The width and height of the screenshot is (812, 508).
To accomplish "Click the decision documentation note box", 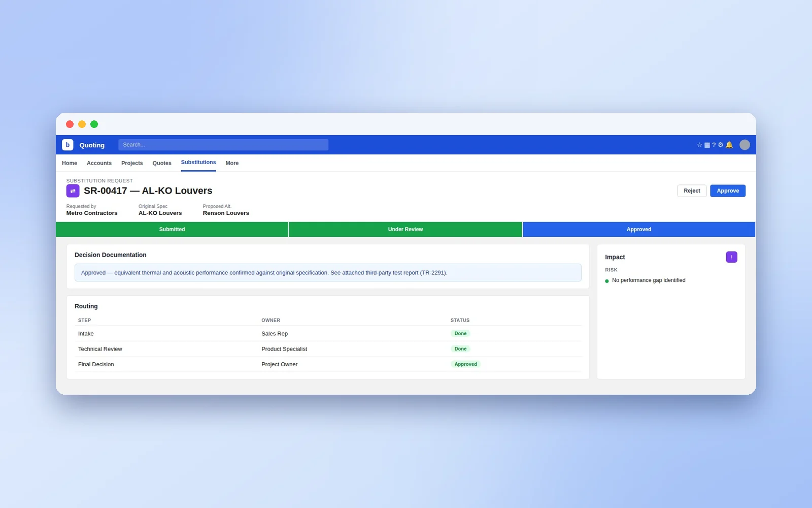I will point(328,273).
